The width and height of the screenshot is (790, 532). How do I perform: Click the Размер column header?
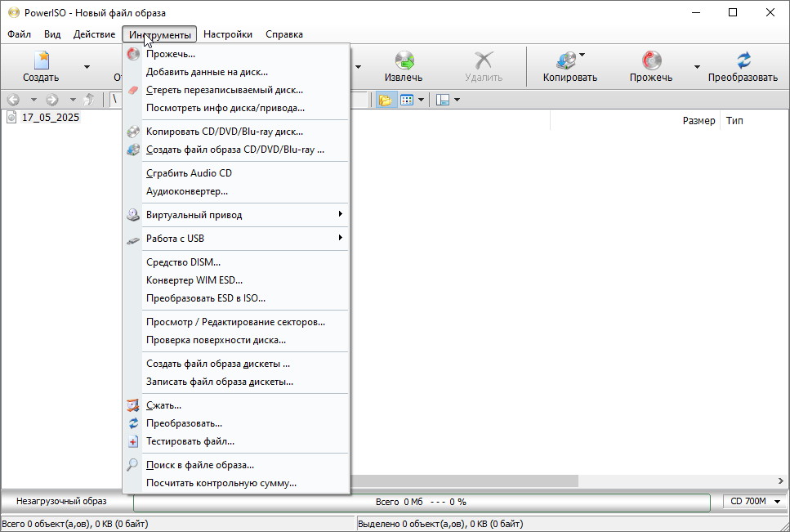(x=699, y=120)
